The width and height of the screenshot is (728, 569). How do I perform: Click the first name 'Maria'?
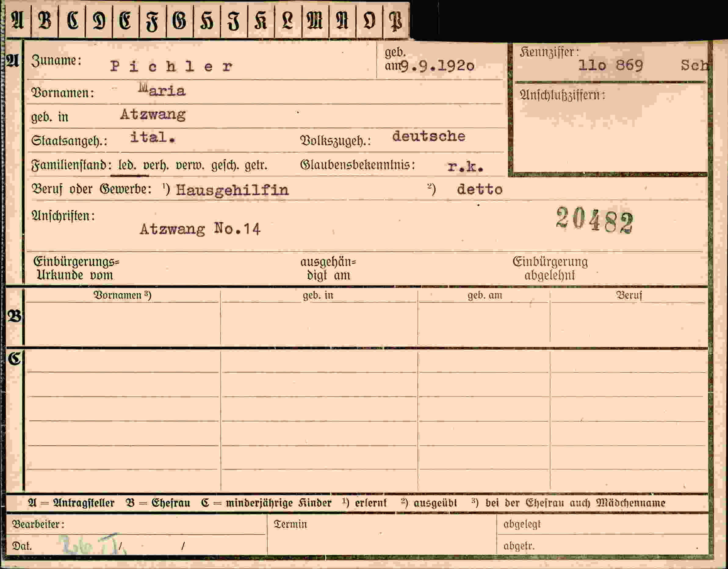[162, 90]
